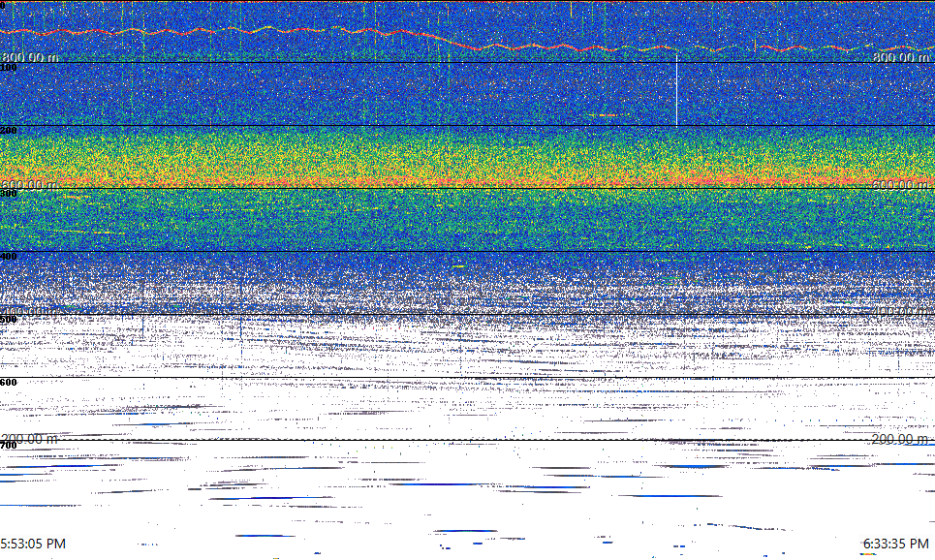The width and height of the screenshot is (935, 560).
Task: Click the 300 depth grid label
Action: [9, 193]
